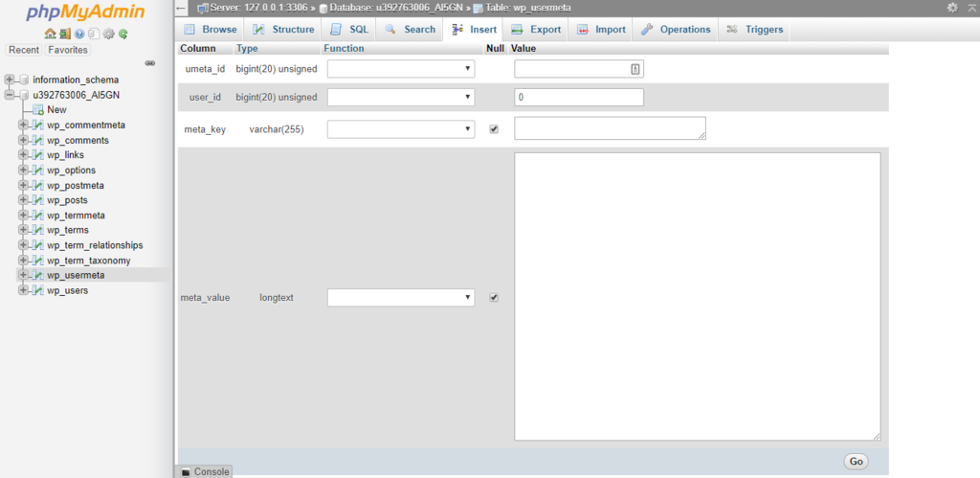Open the Function dropdown for umeta_id
The width and height of the screenshot is (980, 478).
tap(401, 69)
